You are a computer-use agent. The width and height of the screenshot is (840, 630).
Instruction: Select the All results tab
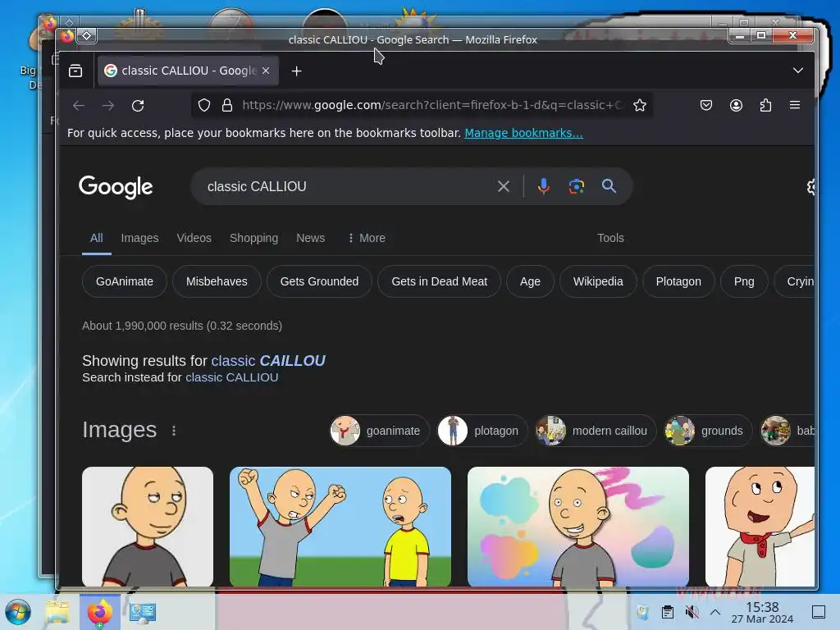pos(97,238)
